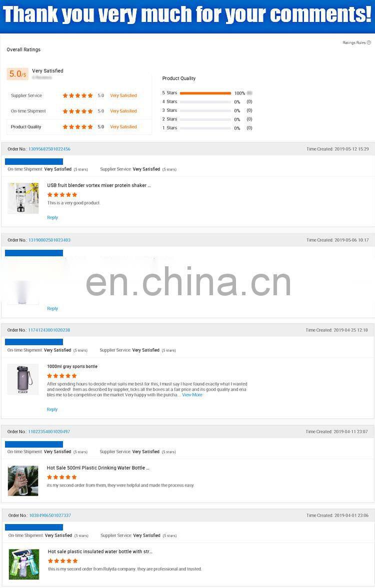Expand review with View More link
Viewport: 375px width, 588px height.
[192, 395]
